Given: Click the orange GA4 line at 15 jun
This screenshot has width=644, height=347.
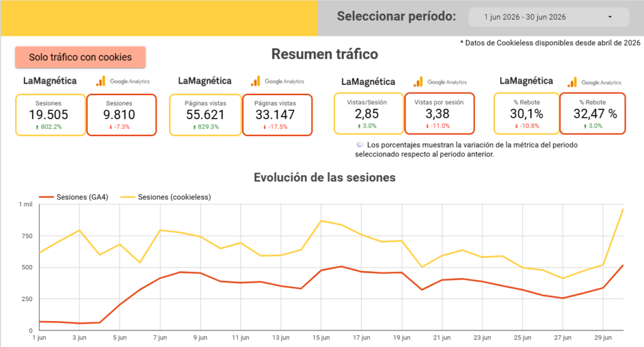Looking at the screenshot, I should 321,270.
